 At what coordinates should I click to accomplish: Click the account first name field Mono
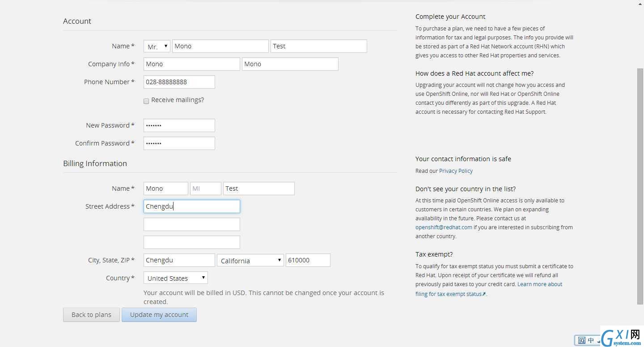tap(220, 46)
